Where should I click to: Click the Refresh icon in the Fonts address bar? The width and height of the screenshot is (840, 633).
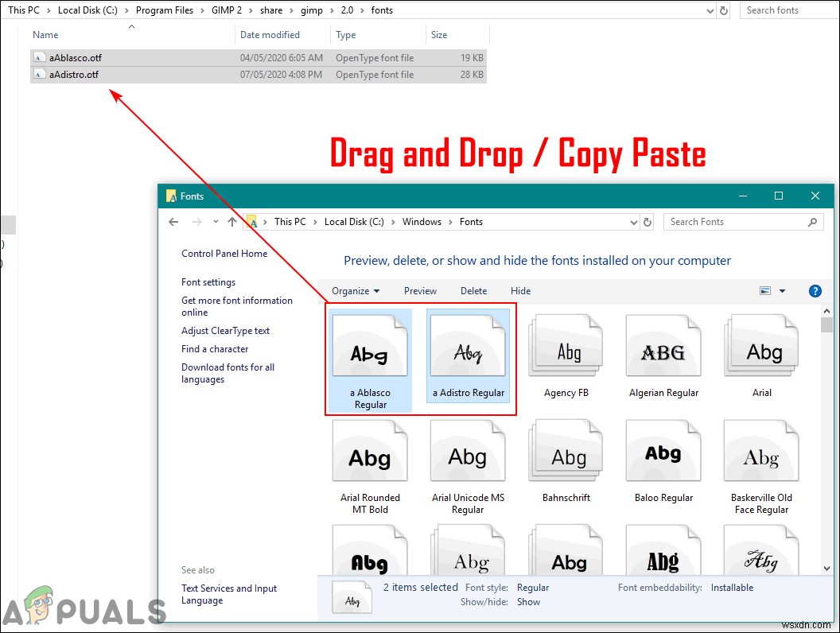(x=646, y=222)
